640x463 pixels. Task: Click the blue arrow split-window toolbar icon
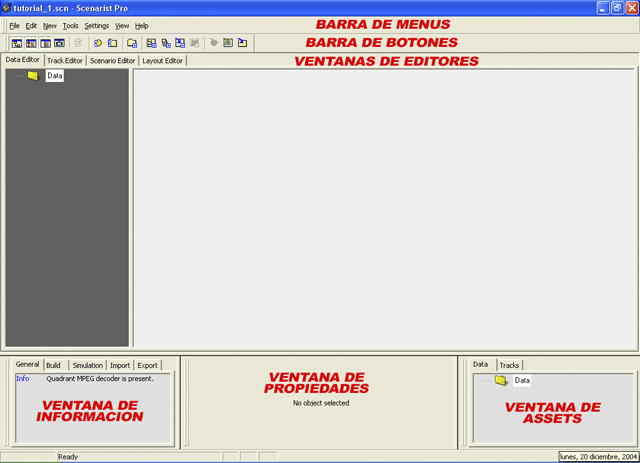point(180,43)
